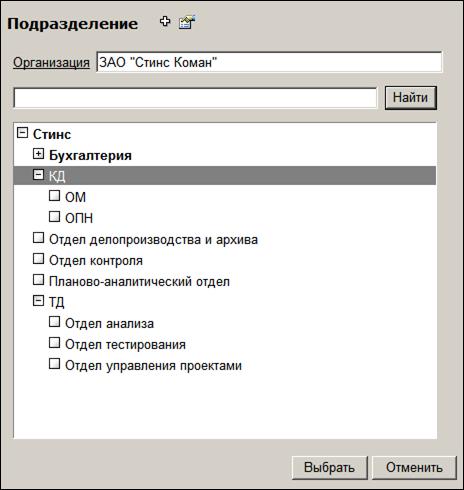Open the Организация link

[51, 62]
